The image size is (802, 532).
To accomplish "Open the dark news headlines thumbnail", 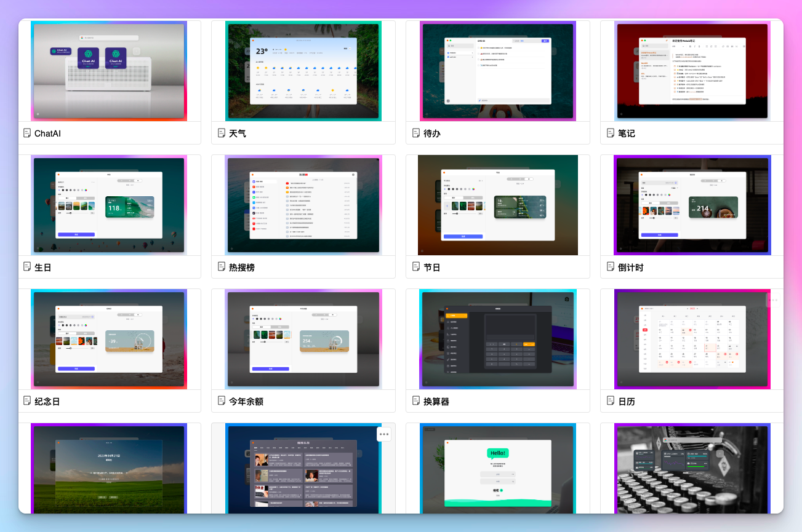I will tap(303, 469).
